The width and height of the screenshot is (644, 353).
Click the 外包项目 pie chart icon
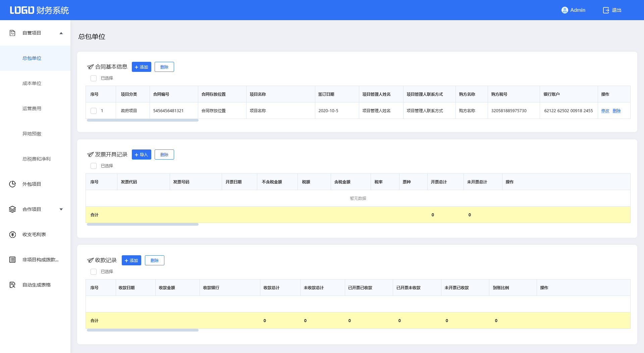(12, 184)
